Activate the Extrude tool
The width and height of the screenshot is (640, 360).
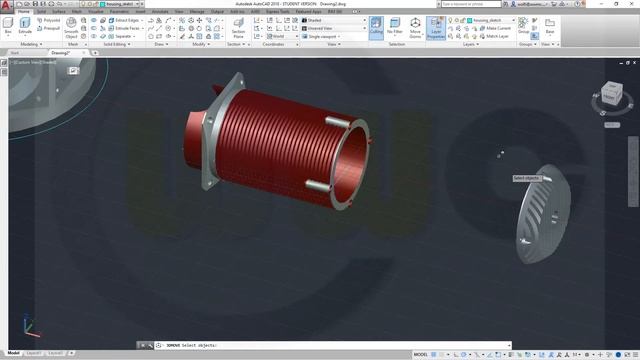(25, 26)
